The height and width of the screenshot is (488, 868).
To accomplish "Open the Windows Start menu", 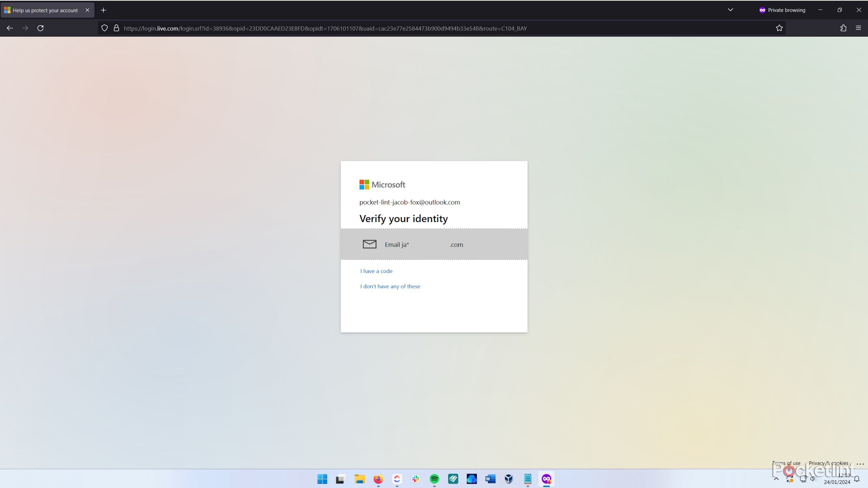I will pyautogui.click(x=322, y=479).
